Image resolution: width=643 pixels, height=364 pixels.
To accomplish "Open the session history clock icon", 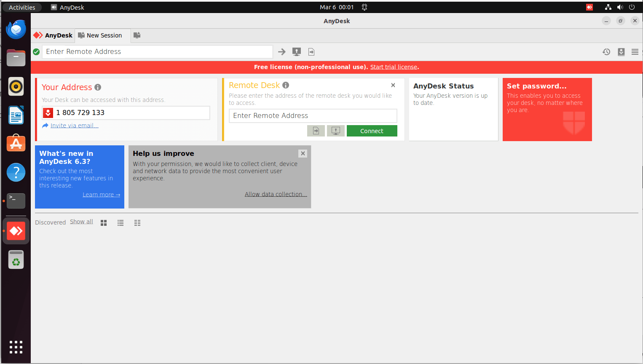I will (x=606, y=52).
